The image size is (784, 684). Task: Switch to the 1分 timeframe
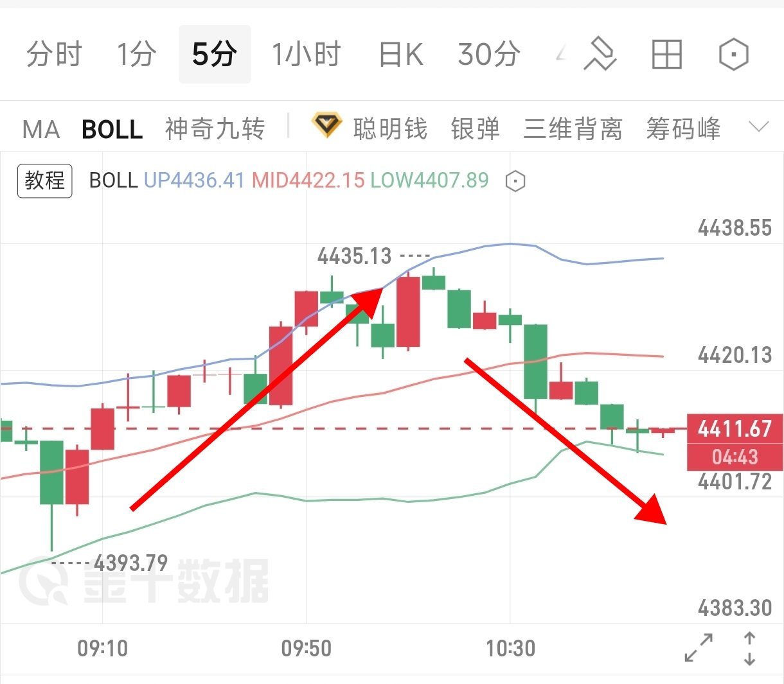(136, 54)
